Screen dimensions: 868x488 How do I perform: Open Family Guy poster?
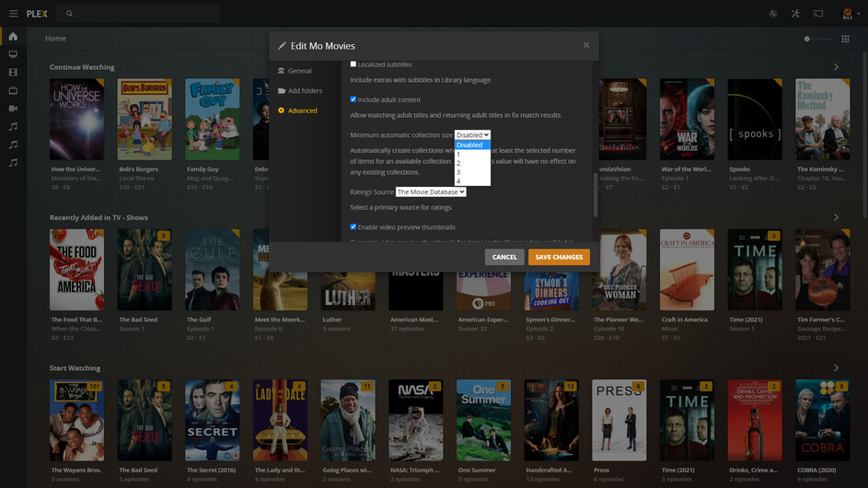click(x=212, y=119)
